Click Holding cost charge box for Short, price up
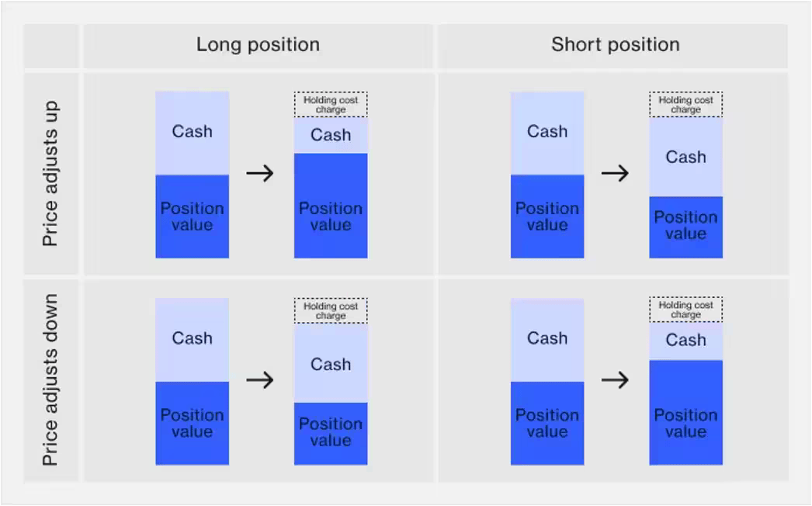This screenshot has height=506, width=812. [x=685, y=105]
